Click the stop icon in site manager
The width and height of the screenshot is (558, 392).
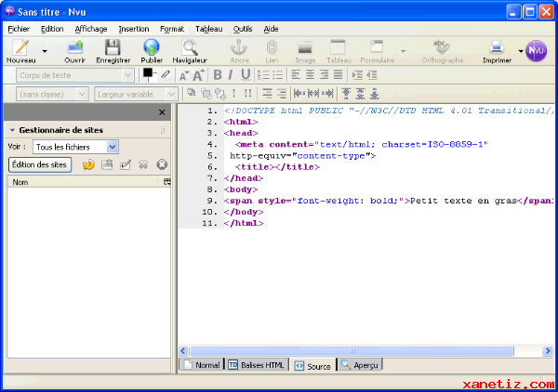[162, 164]
